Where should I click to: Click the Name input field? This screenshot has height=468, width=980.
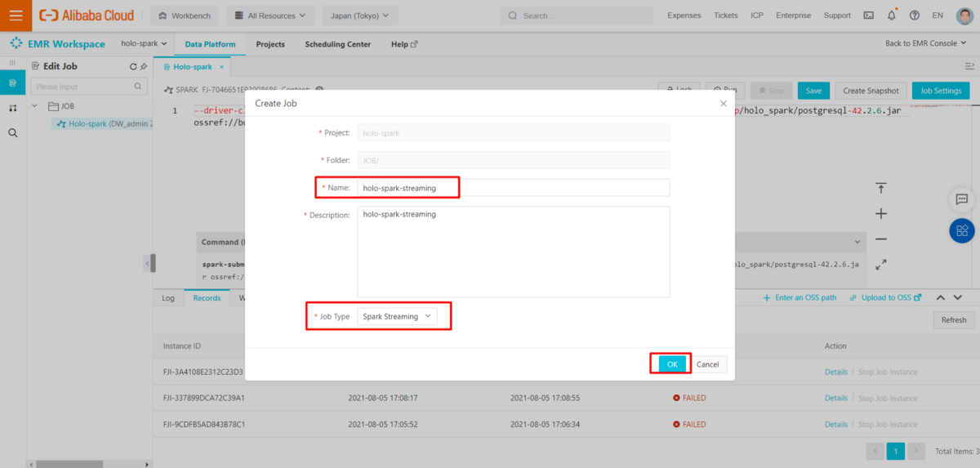click(x=513, y=188)
